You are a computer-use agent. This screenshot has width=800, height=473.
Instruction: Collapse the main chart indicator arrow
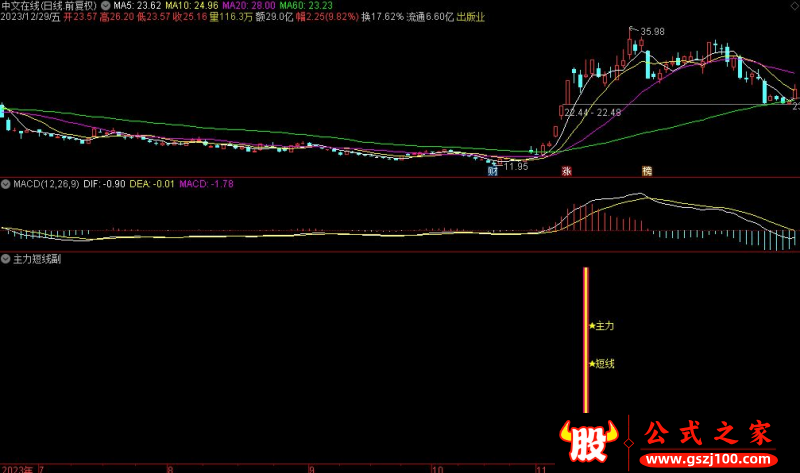pos(106,5)
